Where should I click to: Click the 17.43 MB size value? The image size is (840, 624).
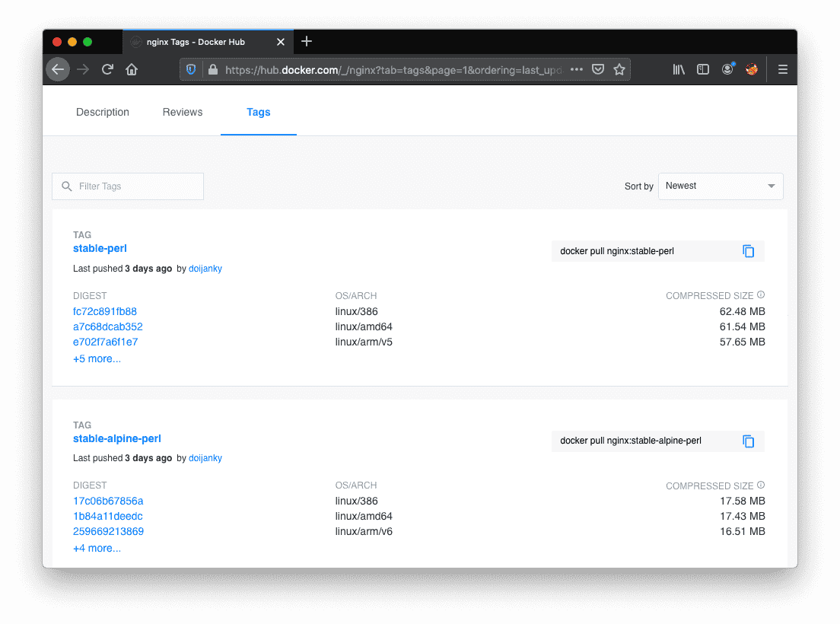(x=742, y=517)
